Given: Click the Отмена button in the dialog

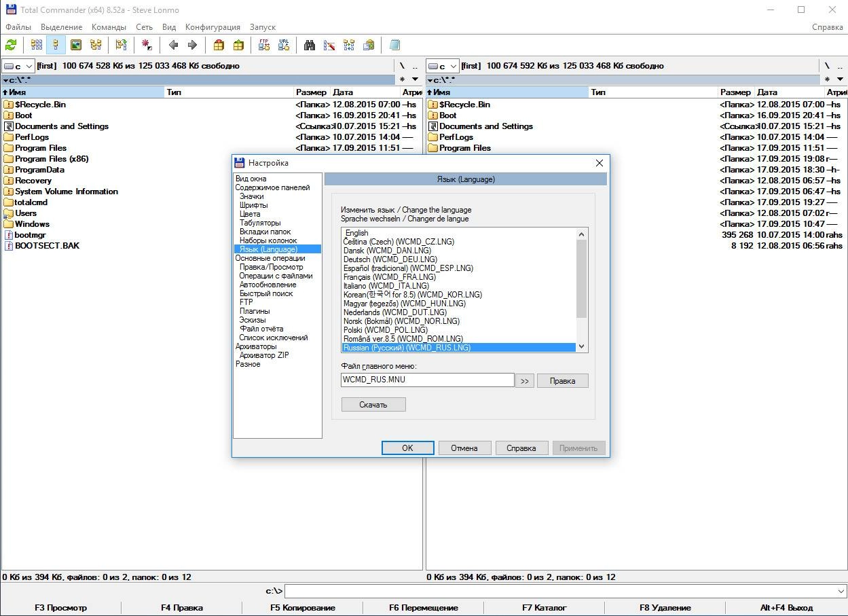Looking at the screenshot, I should [x=464, y=448].
